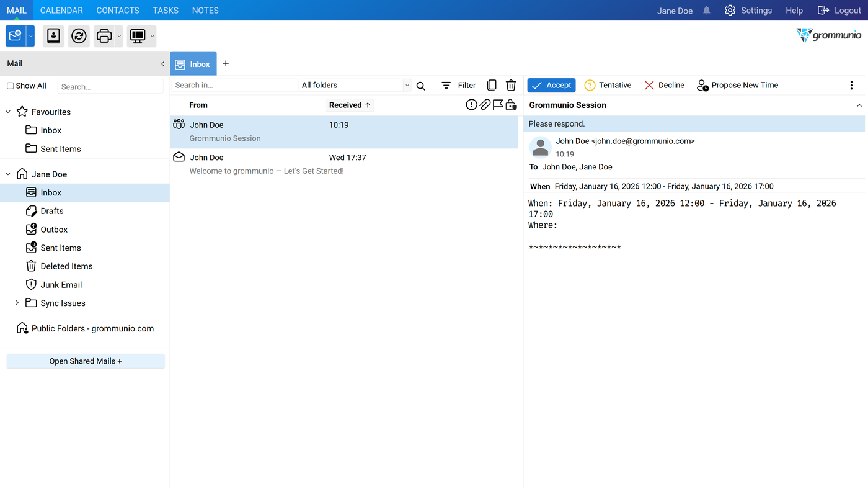Viewport: 868px width, 489px height.
Task: Click the encryption lock column icon
Action: [x=511, y=105]
